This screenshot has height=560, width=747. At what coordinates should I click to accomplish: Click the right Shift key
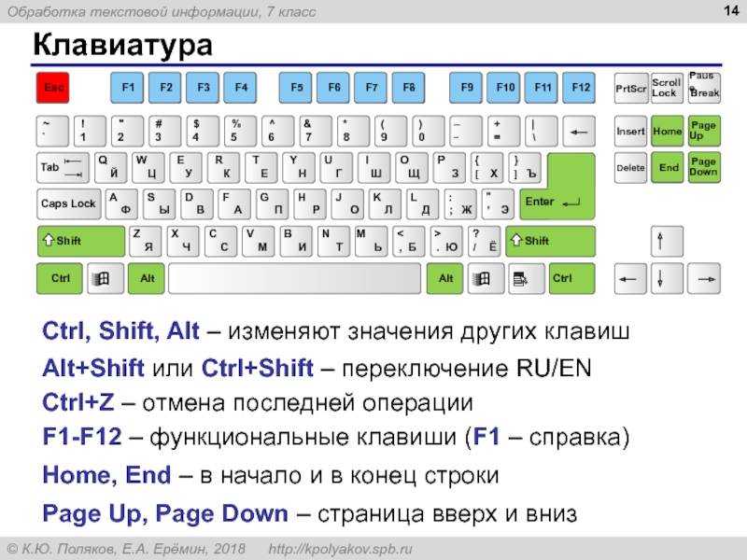pos(551,242)
